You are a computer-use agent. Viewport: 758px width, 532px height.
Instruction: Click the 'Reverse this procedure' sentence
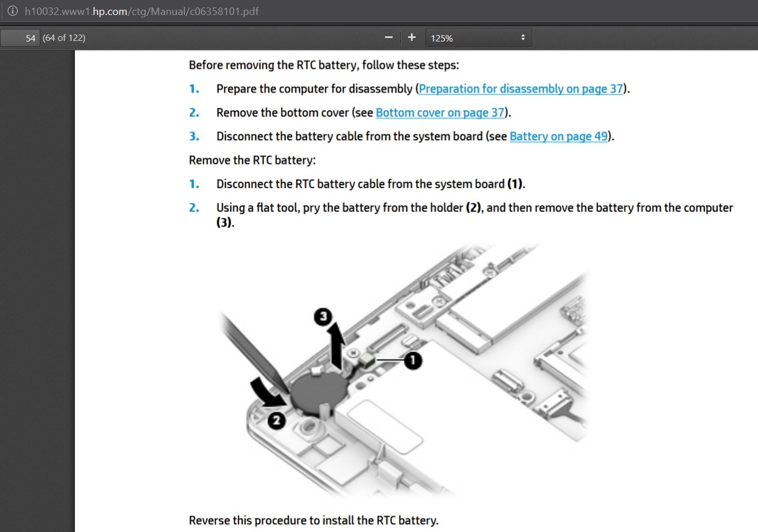click(313, 520)
